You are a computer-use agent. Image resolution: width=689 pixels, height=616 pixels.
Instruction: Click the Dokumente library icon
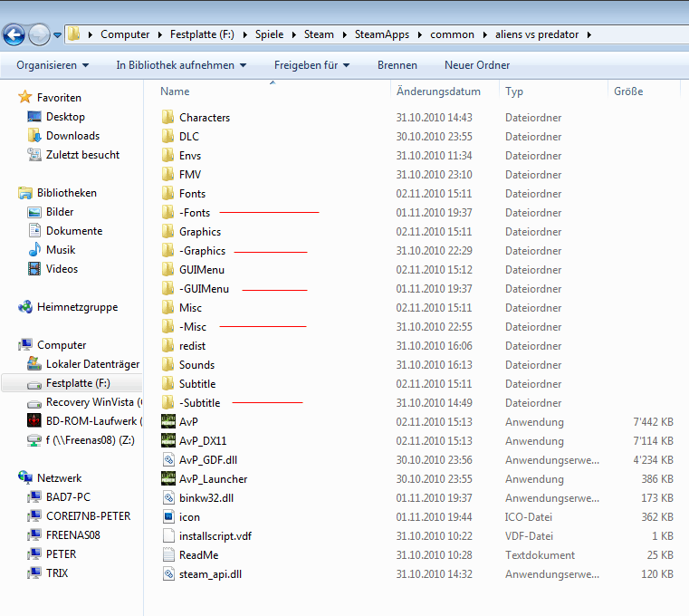pyautogui.click(x=34, y=230)
